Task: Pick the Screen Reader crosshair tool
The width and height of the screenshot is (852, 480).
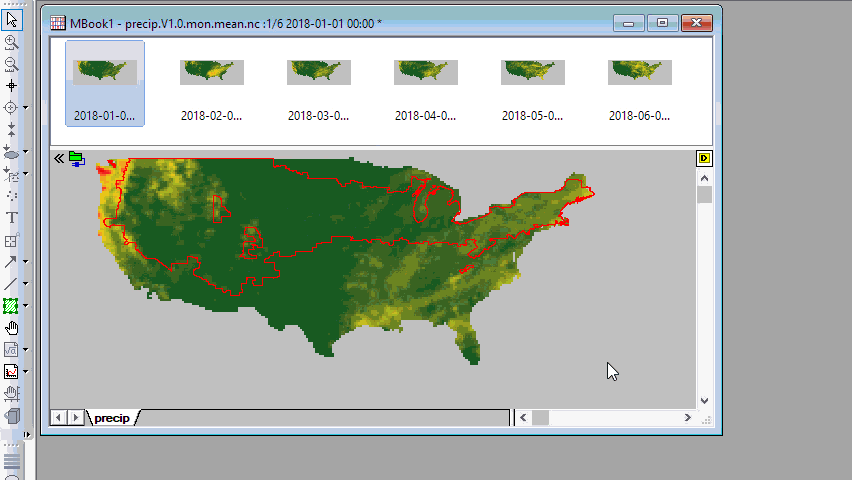Action: 12,86
